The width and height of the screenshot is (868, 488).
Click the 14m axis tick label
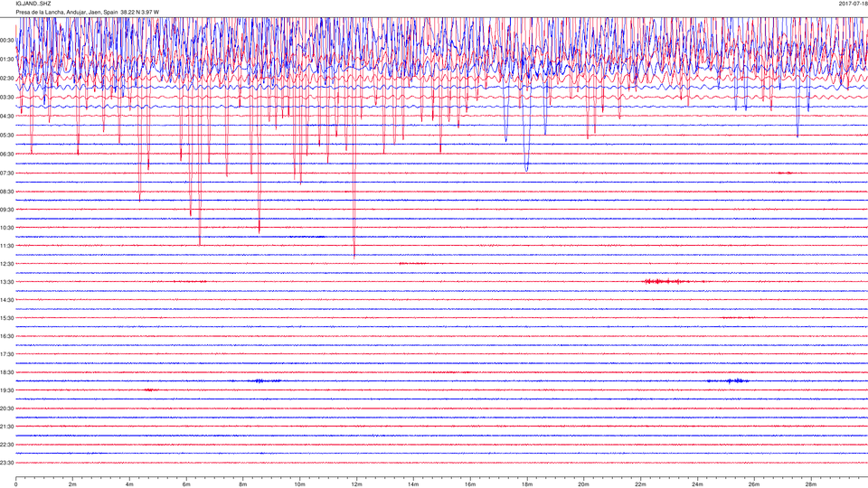click(x=413, y=484)
